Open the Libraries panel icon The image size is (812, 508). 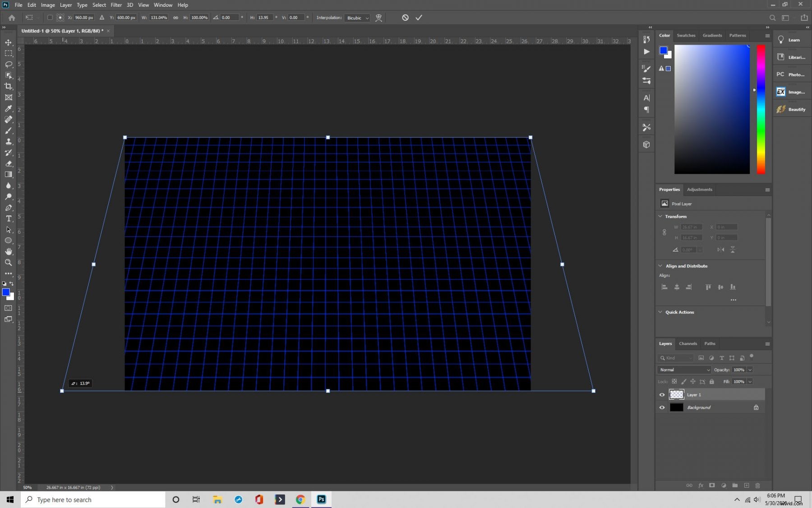[x=781, y=57]
